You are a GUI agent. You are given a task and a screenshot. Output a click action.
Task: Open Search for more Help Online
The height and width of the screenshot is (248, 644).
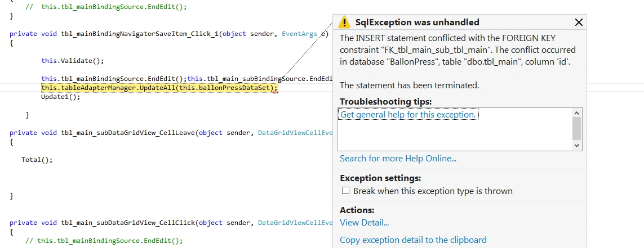[398, 158]
